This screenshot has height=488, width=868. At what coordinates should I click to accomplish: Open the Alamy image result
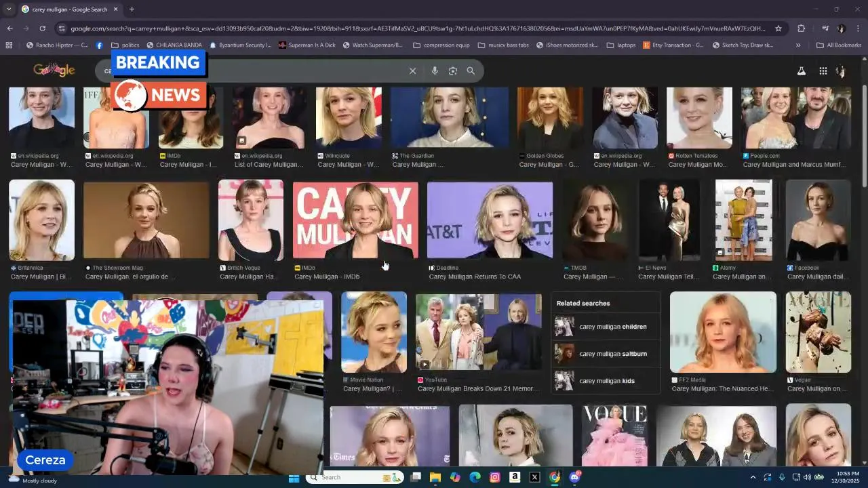[x=743, y=220]
